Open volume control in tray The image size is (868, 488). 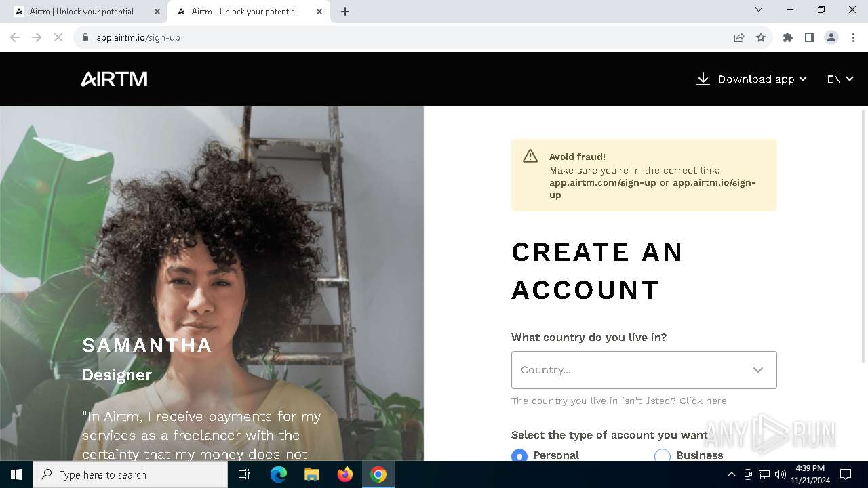pyautogui.click(x=781, y=474)
